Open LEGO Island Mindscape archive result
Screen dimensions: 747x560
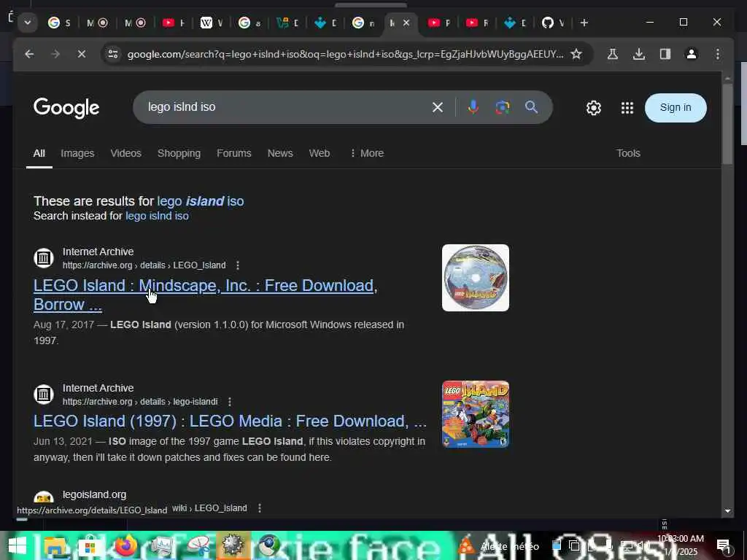tap(205, 295)
